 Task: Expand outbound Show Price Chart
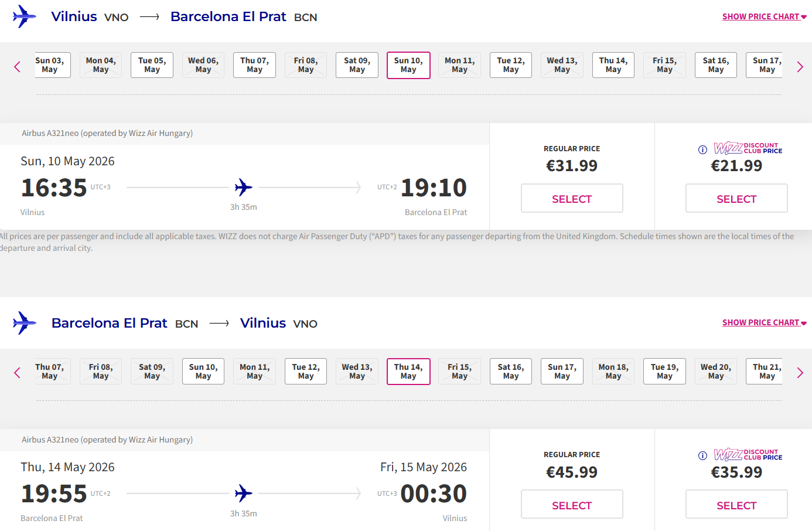764,16
